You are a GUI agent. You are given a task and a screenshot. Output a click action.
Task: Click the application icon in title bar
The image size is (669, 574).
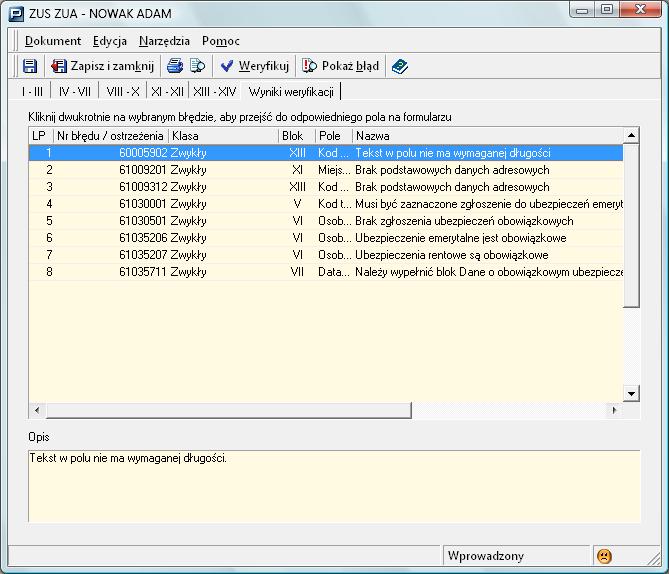tap(16, 14)
